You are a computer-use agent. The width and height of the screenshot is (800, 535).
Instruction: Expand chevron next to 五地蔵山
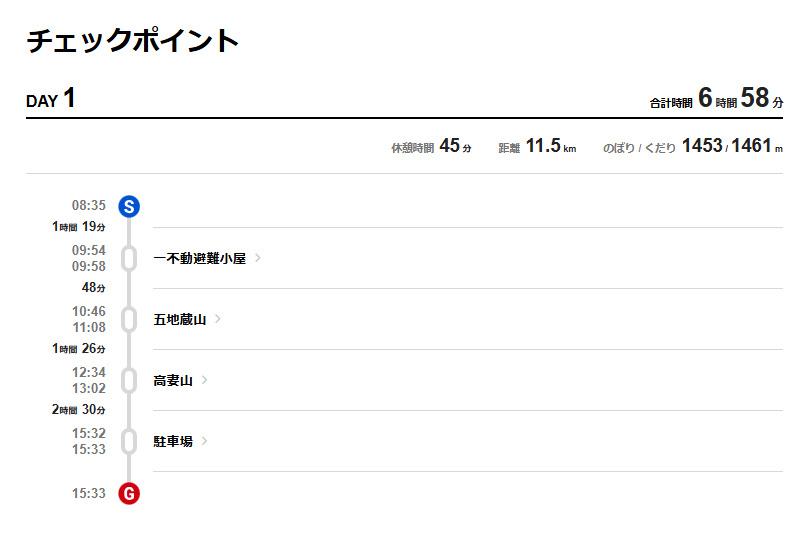(218, 319)
